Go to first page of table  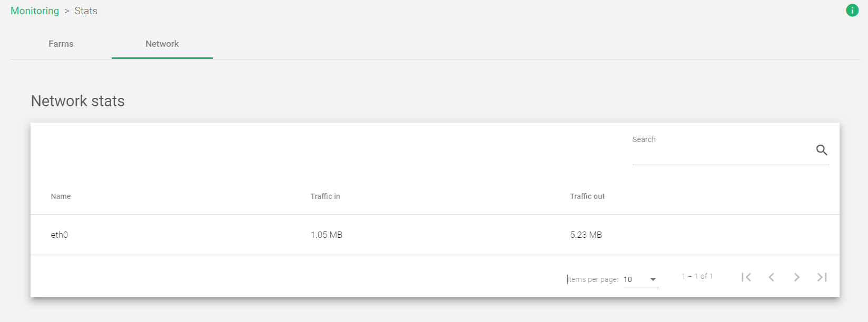click(746, 277)
